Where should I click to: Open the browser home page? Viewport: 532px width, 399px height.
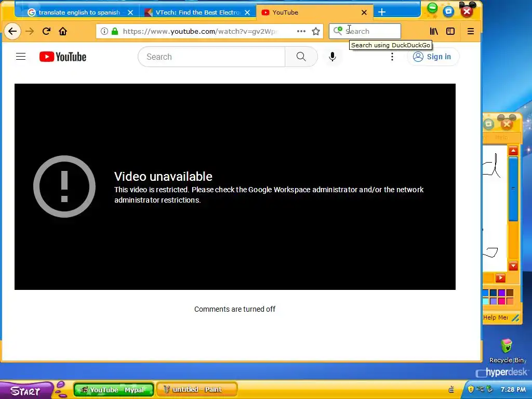pyautogui.click(x=63, y=31)
